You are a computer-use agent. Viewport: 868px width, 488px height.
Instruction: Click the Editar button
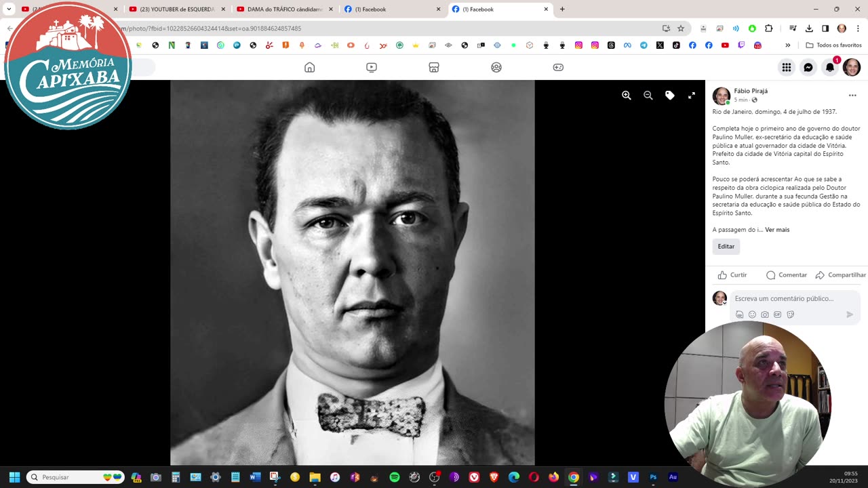pyautogui.click(x=726, y=247)
